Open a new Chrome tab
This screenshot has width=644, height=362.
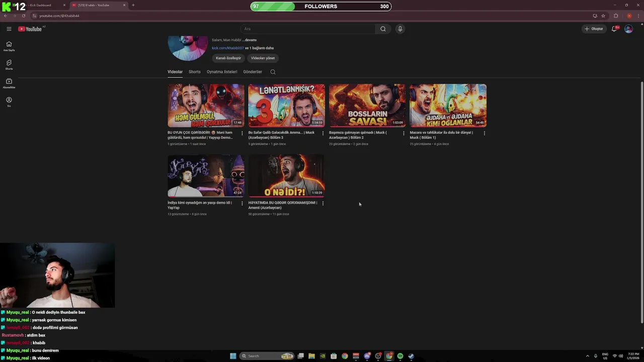133,5
